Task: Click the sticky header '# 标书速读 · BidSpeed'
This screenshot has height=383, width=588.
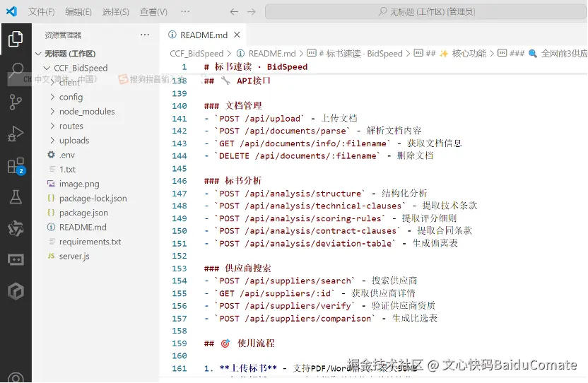Action: (256, 66)
